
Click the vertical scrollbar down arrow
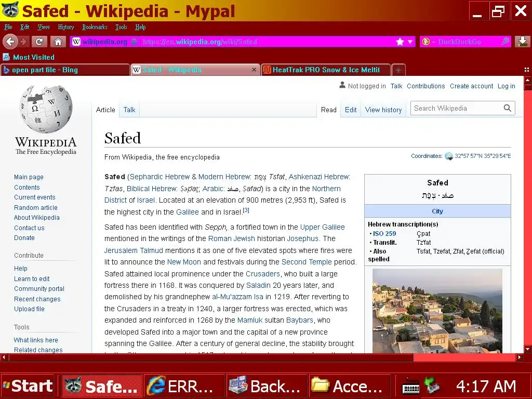coord(527,349)
